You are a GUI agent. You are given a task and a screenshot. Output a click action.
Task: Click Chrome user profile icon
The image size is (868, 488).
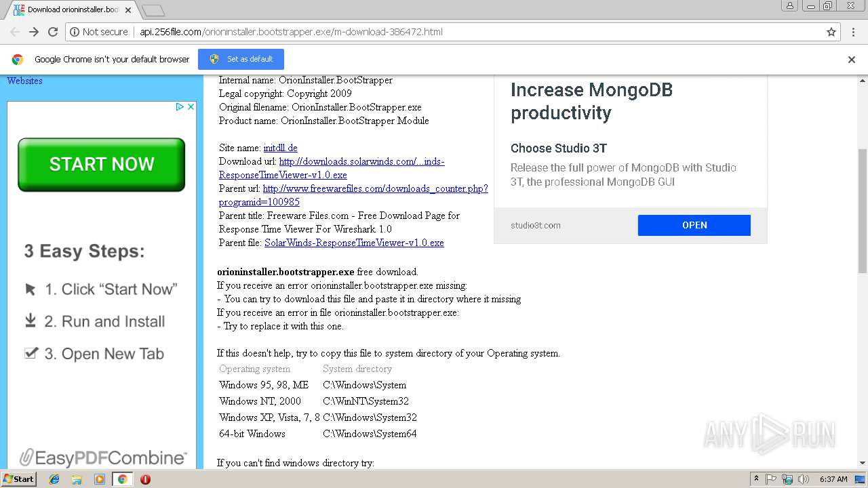click(789, 5)
